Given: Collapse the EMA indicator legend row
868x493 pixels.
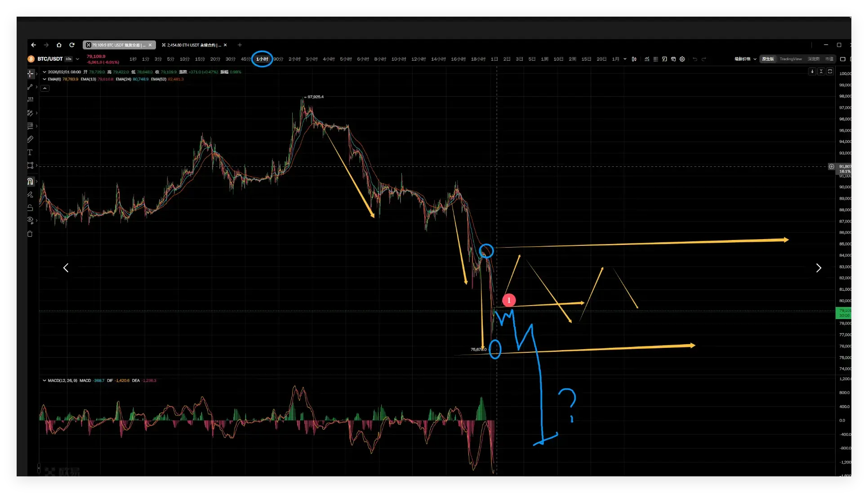Looking at the screenshot, I should tap(45, 79).
